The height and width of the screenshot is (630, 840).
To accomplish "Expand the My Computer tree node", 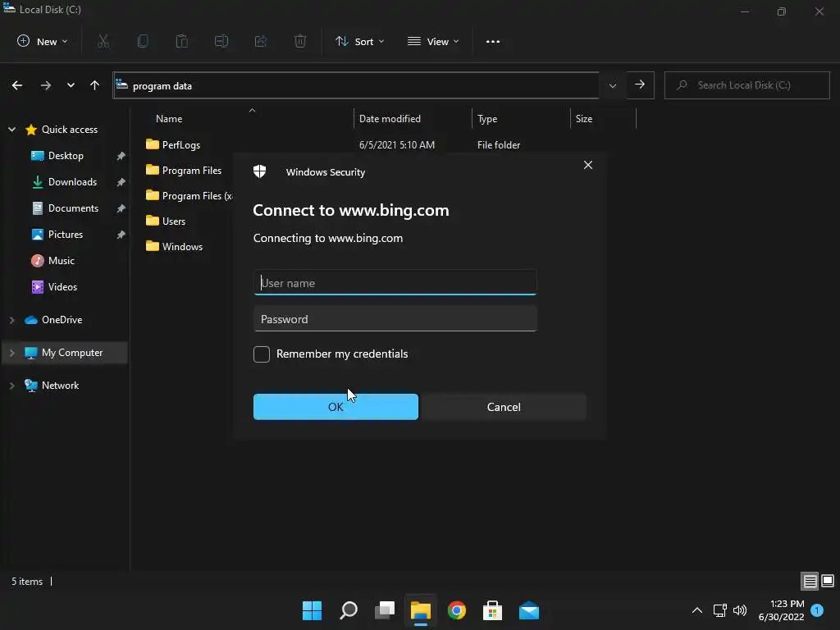I will click(x=11, y=353).
